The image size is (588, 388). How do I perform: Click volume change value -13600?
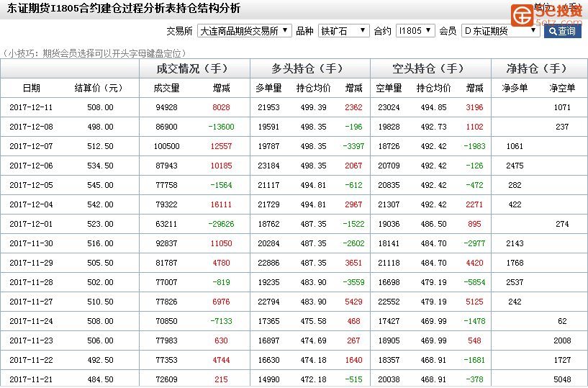pyautogui.click(x=221, y=127)
